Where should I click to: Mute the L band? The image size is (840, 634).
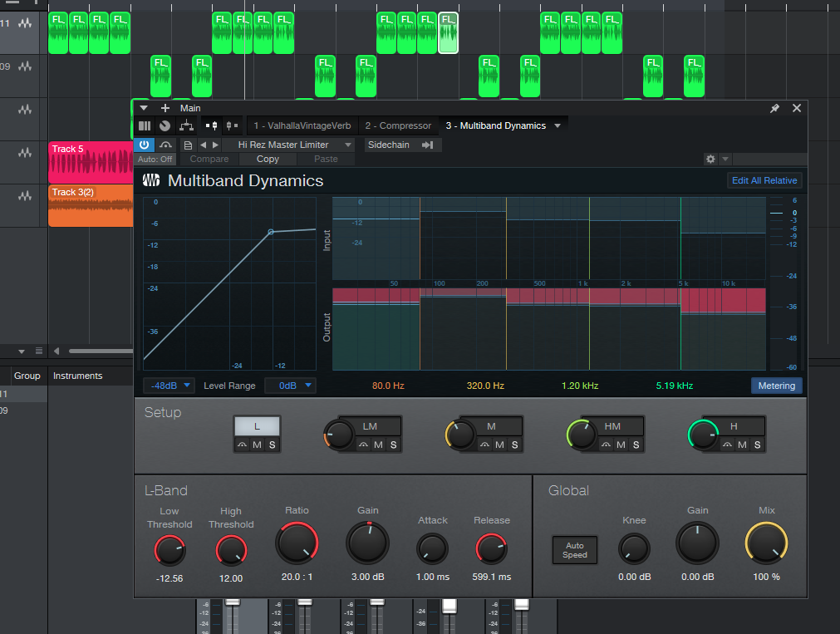tap(257, 445)
